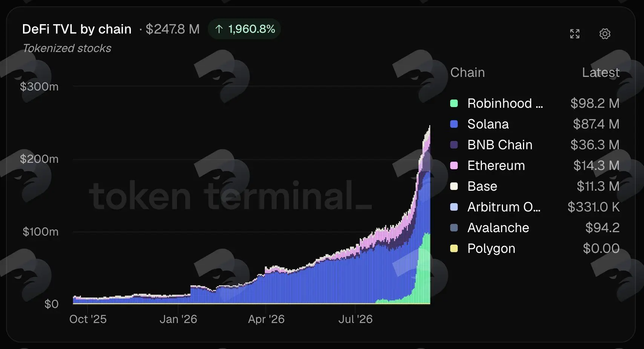This screenshot has height=349, width=644.
Task: Toggle Base white legend swatch
Action: [x=454, y=186]
